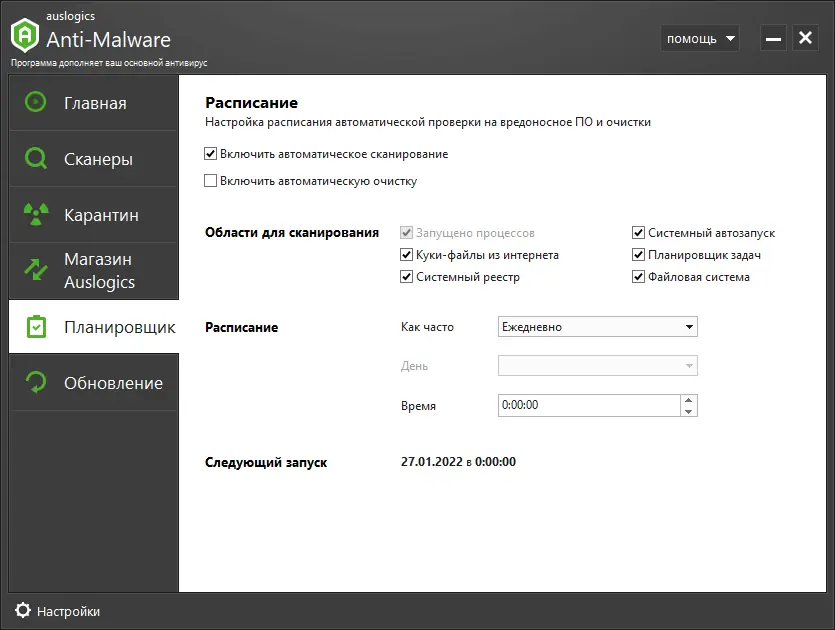Open the Как часто frequency dropdown
The image size is (835, 630).
coord(597,326)
